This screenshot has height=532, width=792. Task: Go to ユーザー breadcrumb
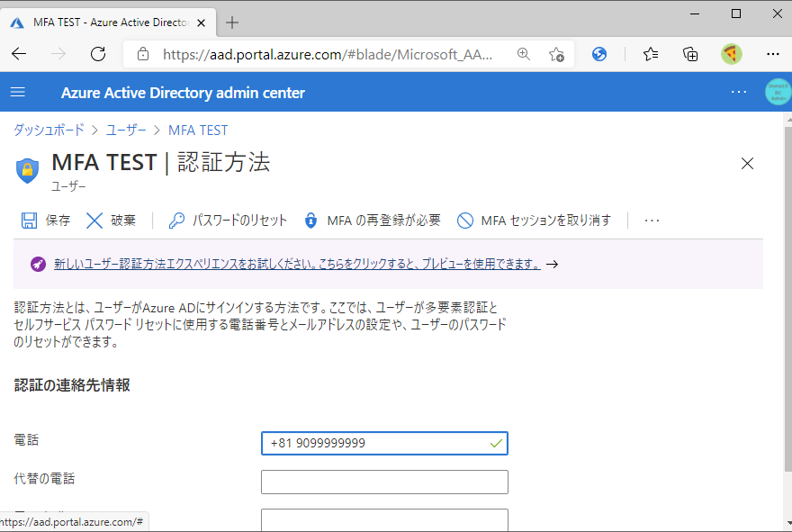pos(126,131)
